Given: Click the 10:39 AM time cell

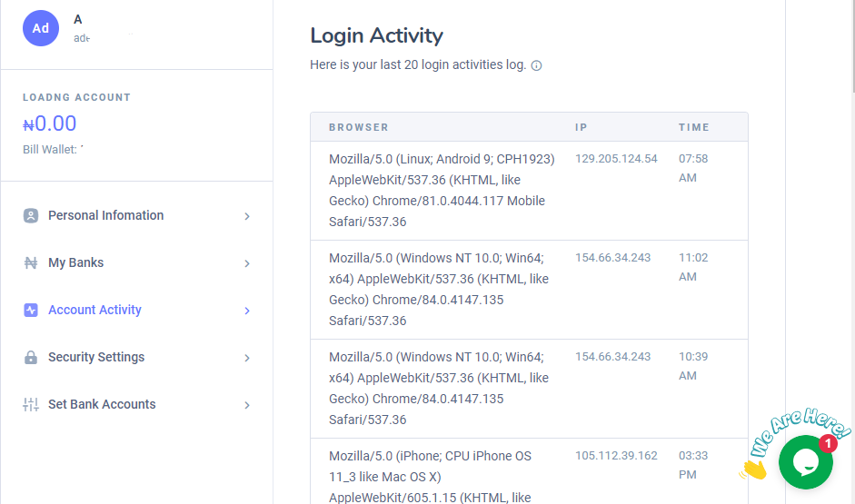Looking at the screenshot, I should click(x=693, y=366).
